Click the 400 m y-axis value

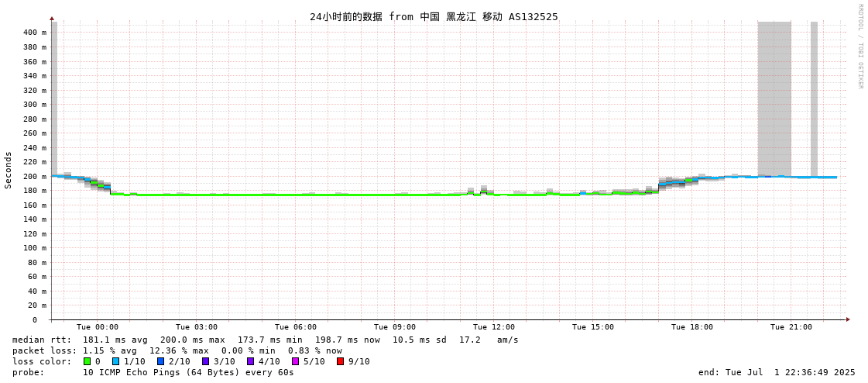tap(35, 33)
